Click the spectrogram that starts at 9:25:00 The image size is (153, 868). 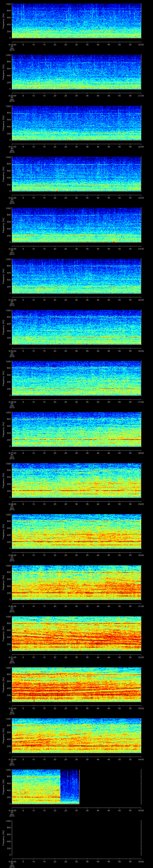tap(77, 327)
